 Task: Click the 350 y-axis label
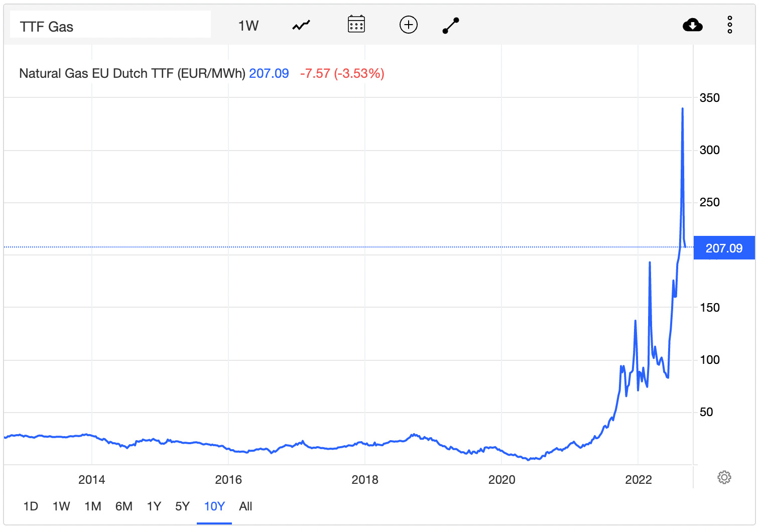(x=710, y=98)
